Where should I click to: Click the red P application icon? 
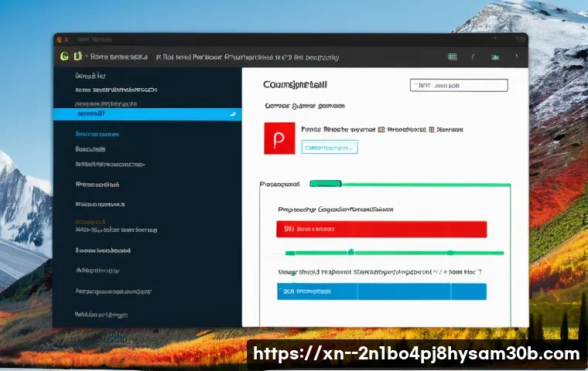pos(279,138)
